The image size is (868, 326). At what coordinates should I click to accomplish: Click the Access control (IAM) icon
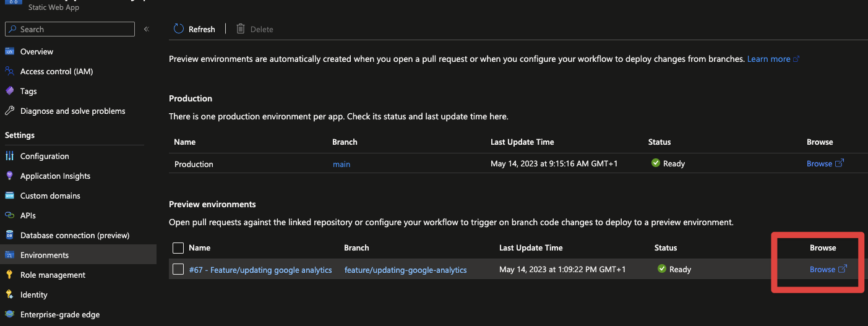click(9, 71)
